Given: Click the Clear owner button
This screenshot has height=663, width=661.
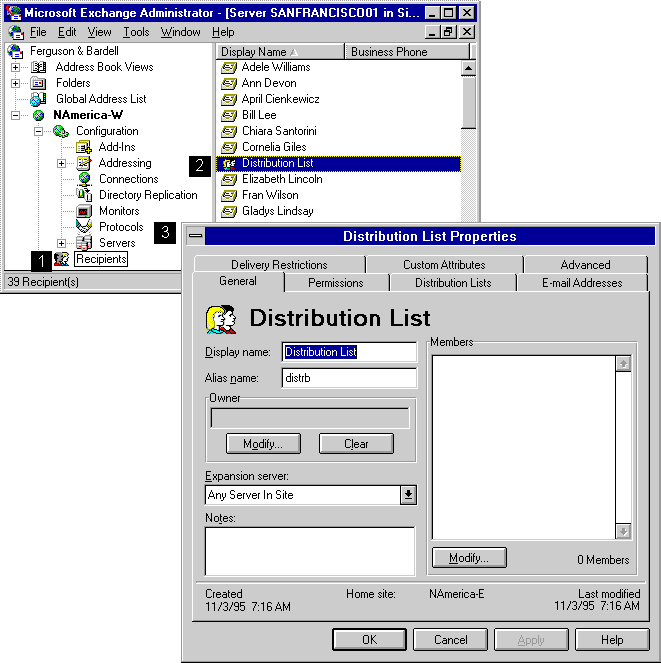Looking at the screenshot, I should click(356, 444).
